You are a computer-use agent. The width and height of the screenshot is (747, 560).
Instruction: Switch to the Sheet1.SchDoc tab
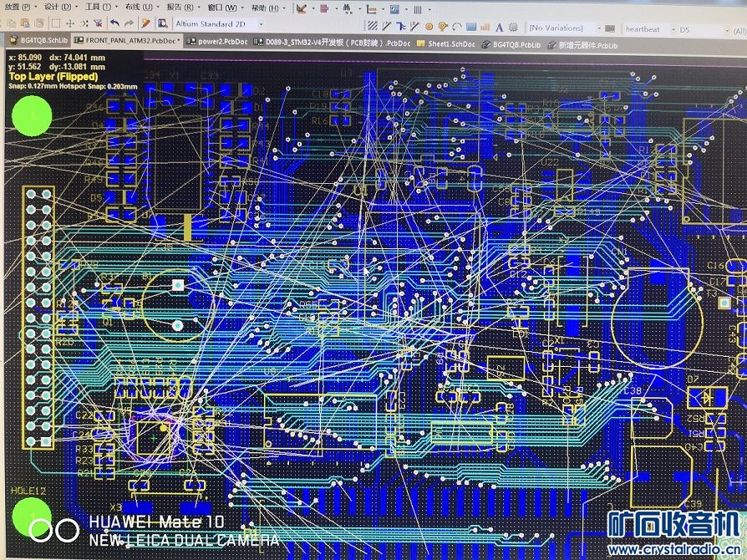446,43
